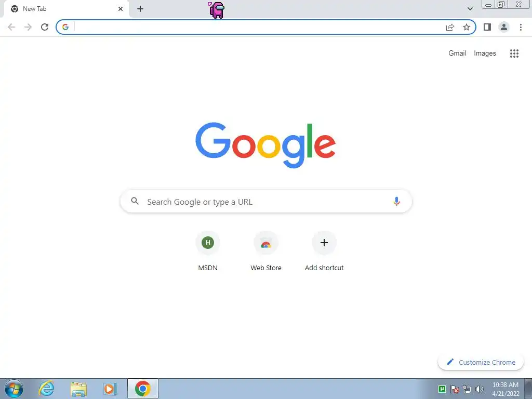Image resolution: width=532 pixels, height=399 pixels.
Task: Close the New Tab tab
Action: (121, 9)
